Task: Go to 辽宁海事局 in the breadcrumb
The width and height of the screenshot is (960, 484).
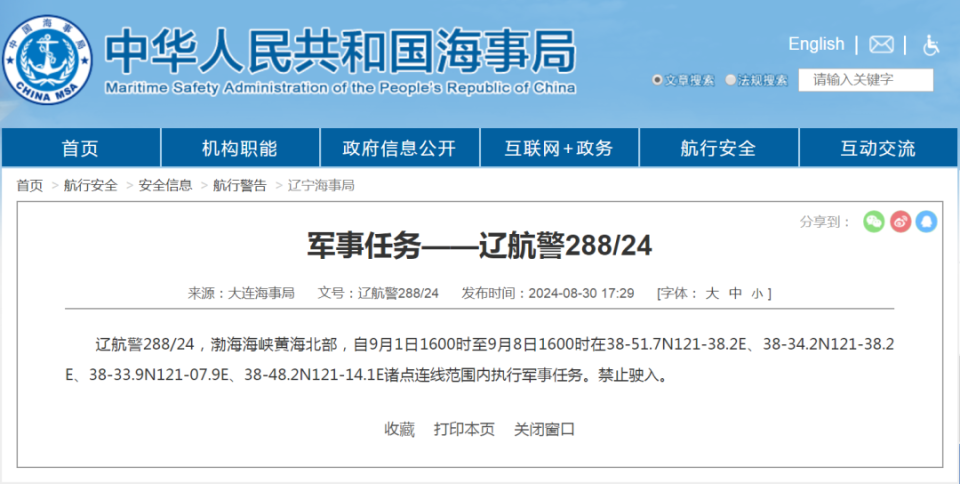Action: [x=321, y=185]
